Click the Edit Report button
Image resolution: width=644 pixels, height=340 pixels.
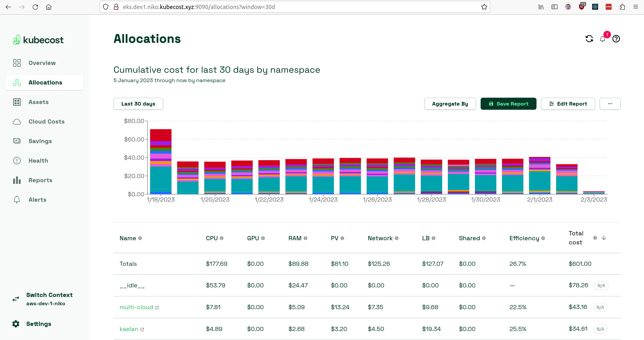click(568, 104)
